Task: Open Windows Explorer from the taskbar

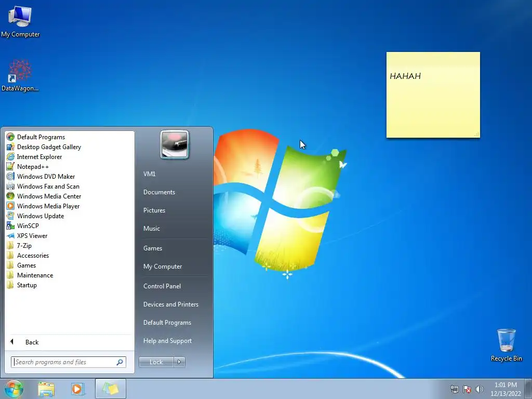Action: pyautogui.click(x=46, y=389)
